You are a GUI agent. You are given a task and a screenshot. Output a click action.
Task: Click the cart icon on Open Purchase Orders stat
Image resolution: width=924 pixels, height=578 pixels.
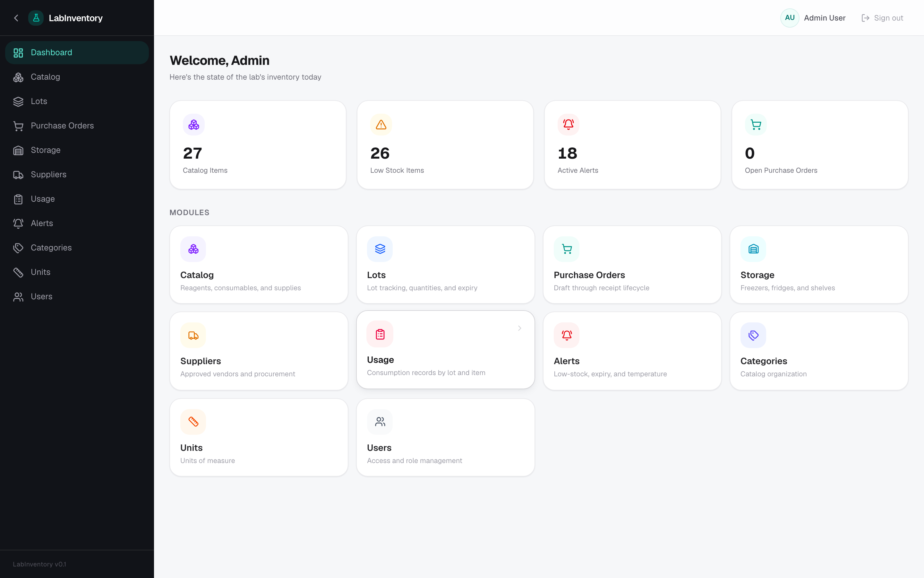[756, 125]
